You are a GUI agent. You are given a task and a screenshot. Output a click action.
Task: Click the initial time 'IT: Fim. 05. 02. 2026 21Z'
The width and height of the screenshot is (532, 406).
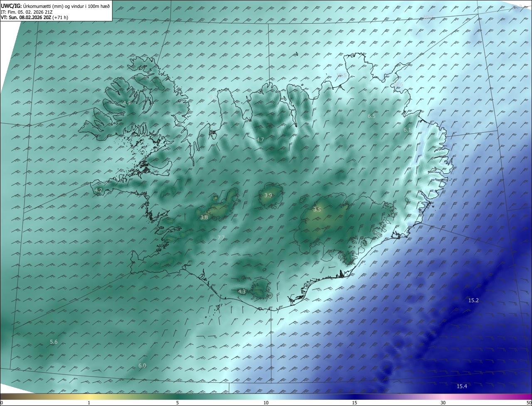point(27,12)
